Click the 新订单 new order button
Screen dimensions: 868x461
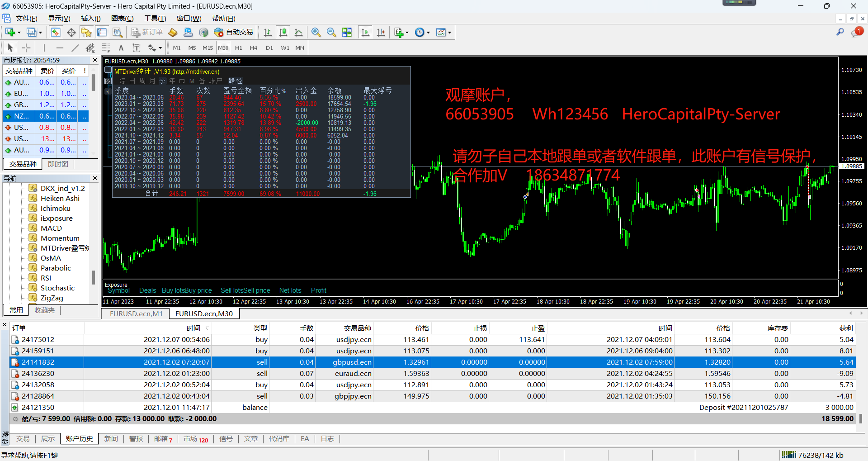coord(146,33)
